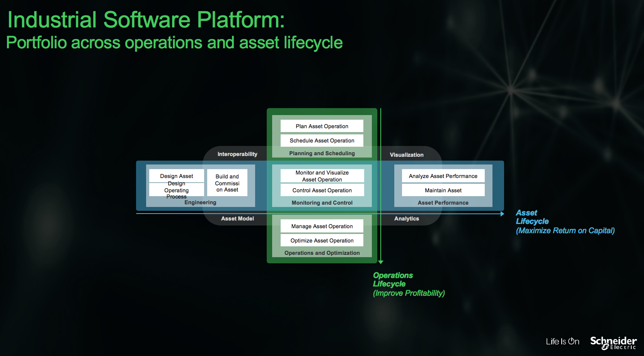The height and width of the screenshot is (356, 644).
Task: Select the Design Operating Process box
Action: [x=177, y=190]
